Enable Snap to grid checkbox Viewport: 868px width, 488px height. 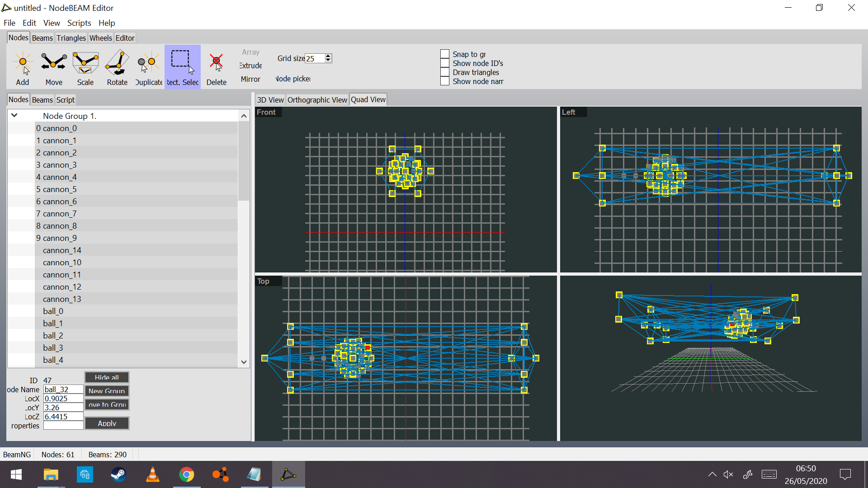(445, 54)
